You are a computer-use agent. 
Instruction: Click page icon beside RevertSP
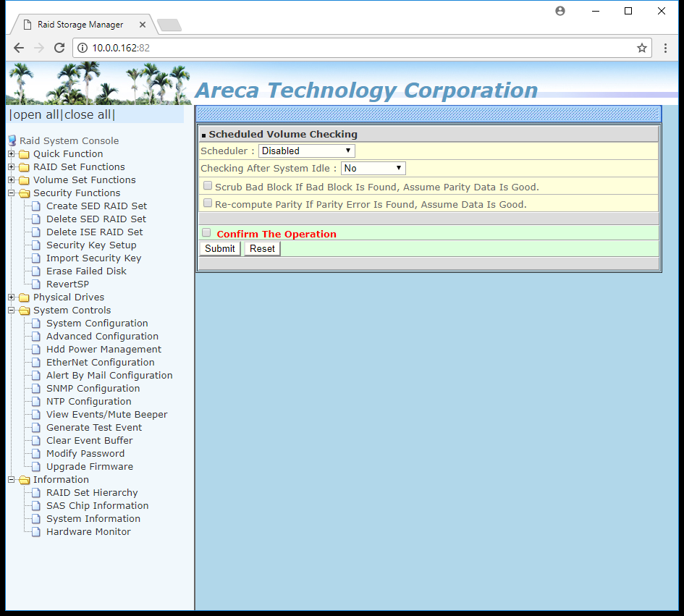click(36, 284)
